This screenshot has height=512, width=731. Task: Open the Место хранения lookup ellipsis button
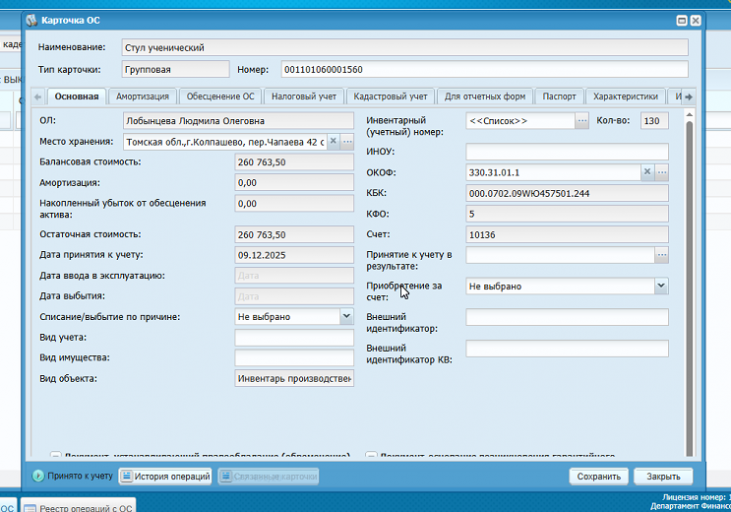[347, 141]
